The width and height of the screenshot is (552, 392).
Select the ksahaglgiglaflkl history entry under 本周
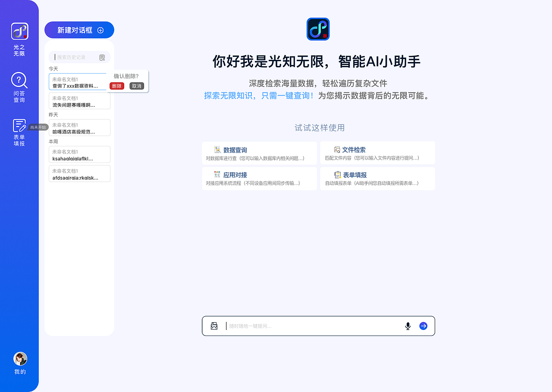pyautogui.click(x=79, y=154)
